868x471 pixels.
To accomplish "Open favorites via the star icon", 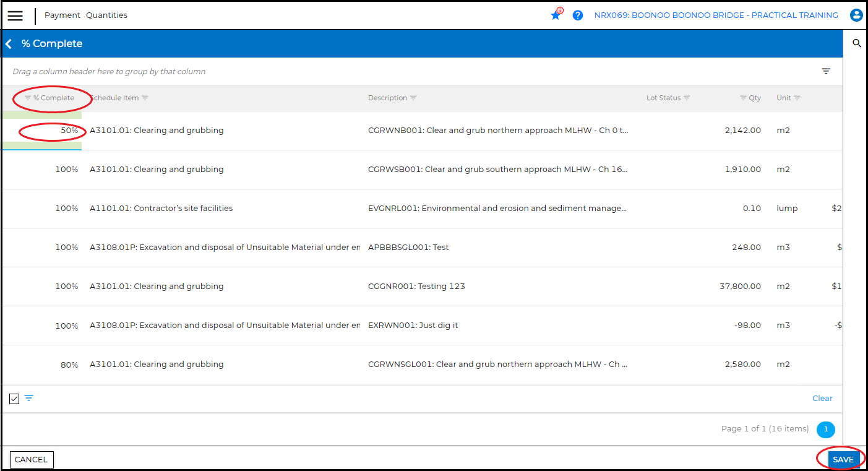I will pos(555,15).
